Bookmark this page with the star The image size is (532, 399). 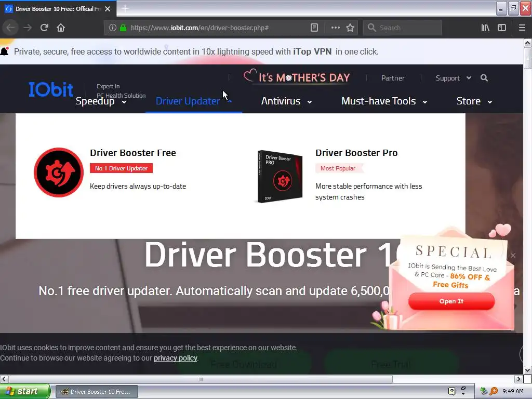350,28
